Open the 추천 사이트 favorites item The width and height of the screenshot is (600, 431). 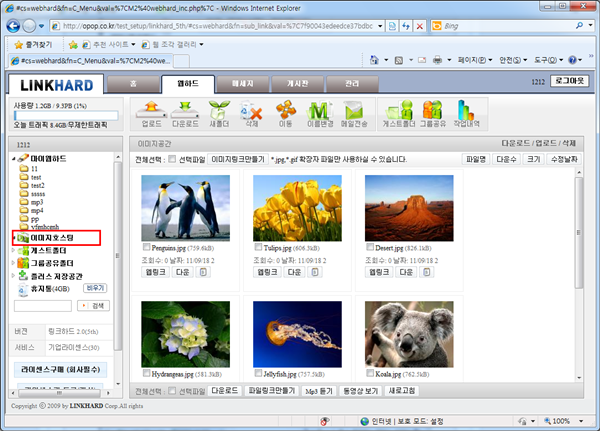click(x=109, y=45)
